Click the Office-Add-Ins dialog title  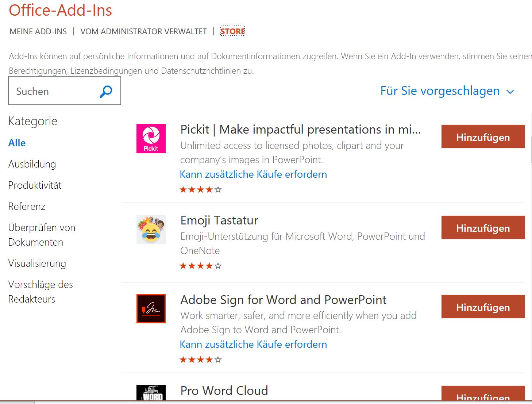point(61,10)
